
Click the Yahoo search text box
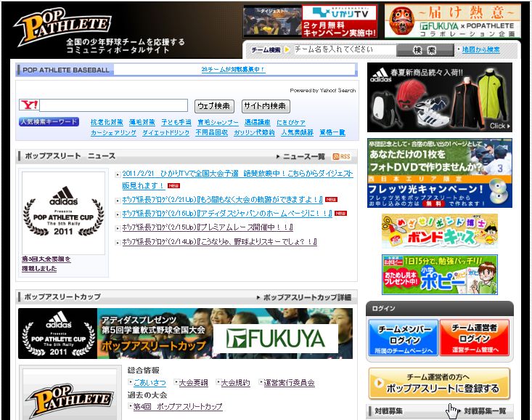click(x=114, y=105)
